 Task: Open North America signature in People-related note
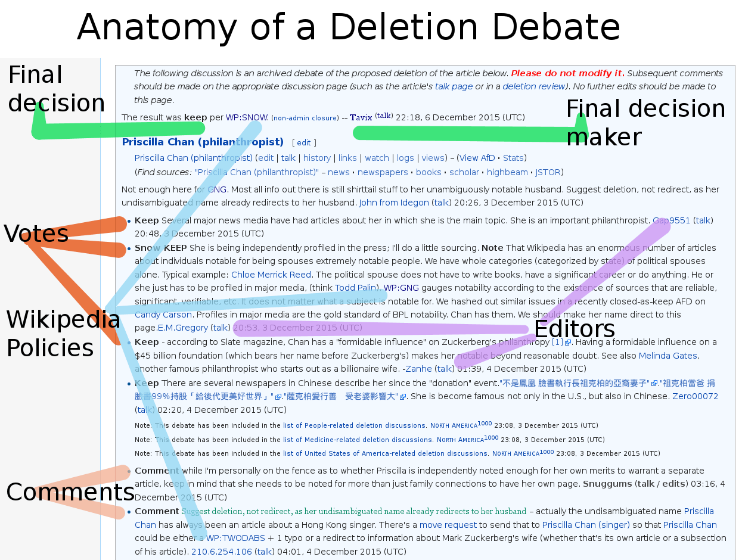[x=454, y=425]
